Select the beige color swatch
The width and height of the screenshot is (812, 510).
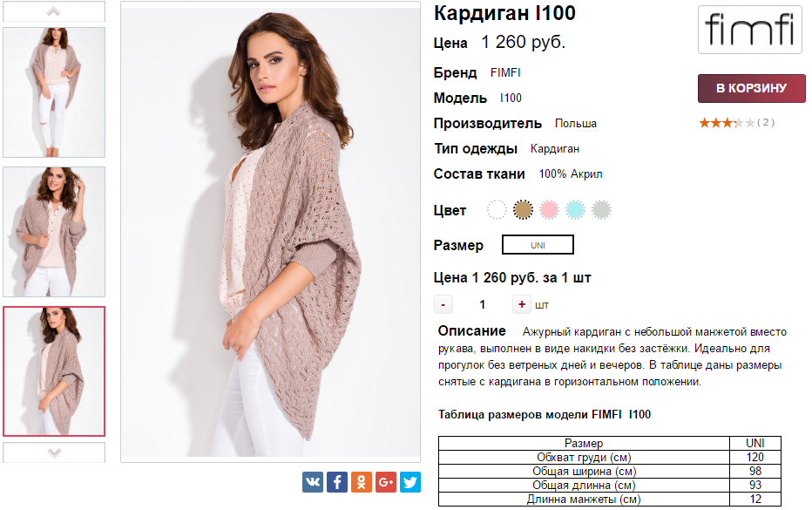(x=523, y=210)
